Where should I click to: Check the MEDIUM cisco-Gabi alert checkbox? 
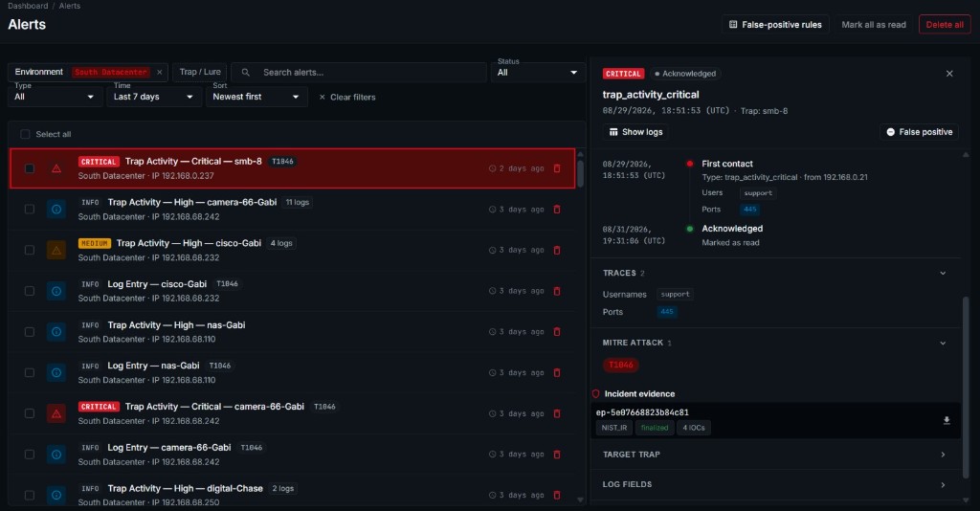30,250
